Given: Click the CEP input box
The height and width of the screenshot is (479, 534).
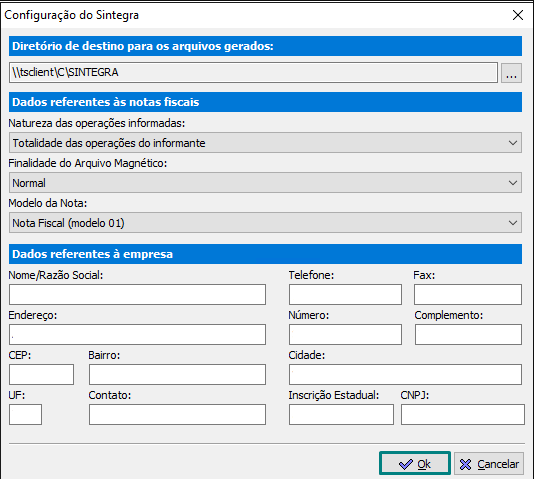Looking at the screenshot, I should click(x=41, y=374).
